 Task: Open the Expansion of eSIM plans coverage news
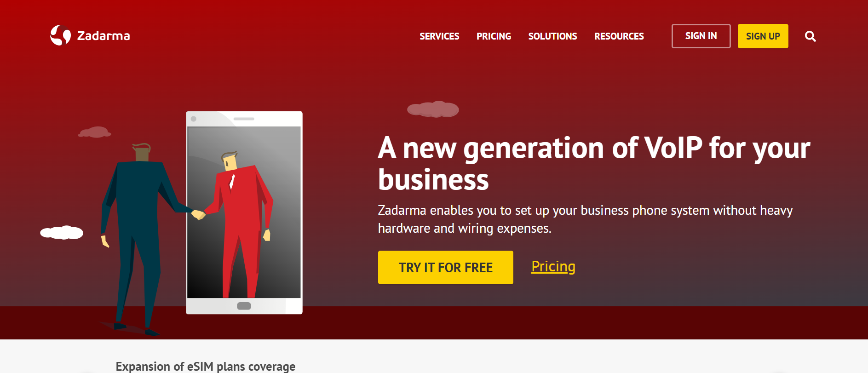coord(206,367)
